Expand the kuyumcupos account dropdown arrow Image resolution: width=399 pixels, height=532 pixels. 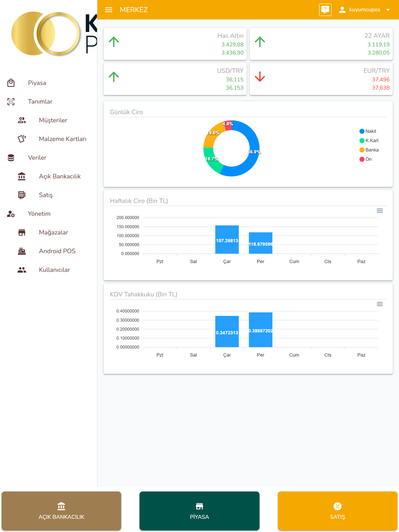pyautogui.click(x=388, y=10)
